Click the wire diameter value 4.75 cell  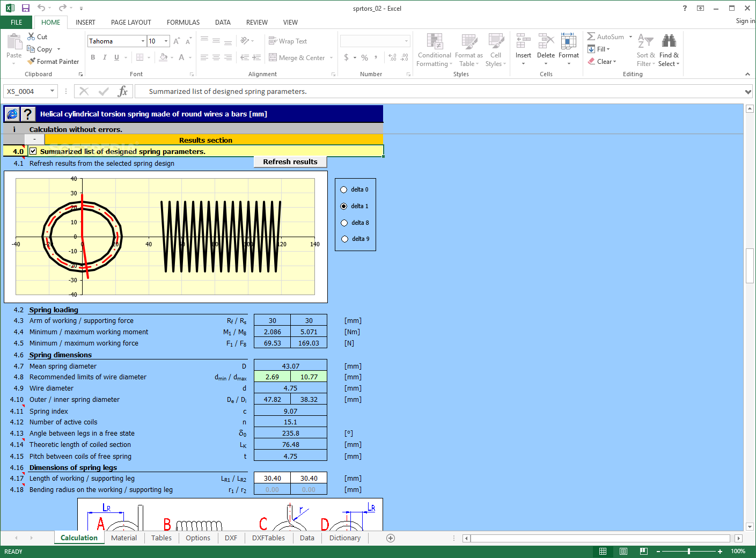[x=290, y=388]
